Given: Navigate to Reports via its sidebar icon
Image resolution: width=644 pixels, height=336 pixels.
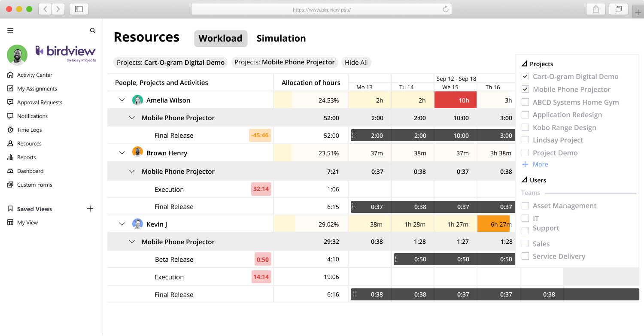Looking at the screenshot, I should tap(9, 157).
